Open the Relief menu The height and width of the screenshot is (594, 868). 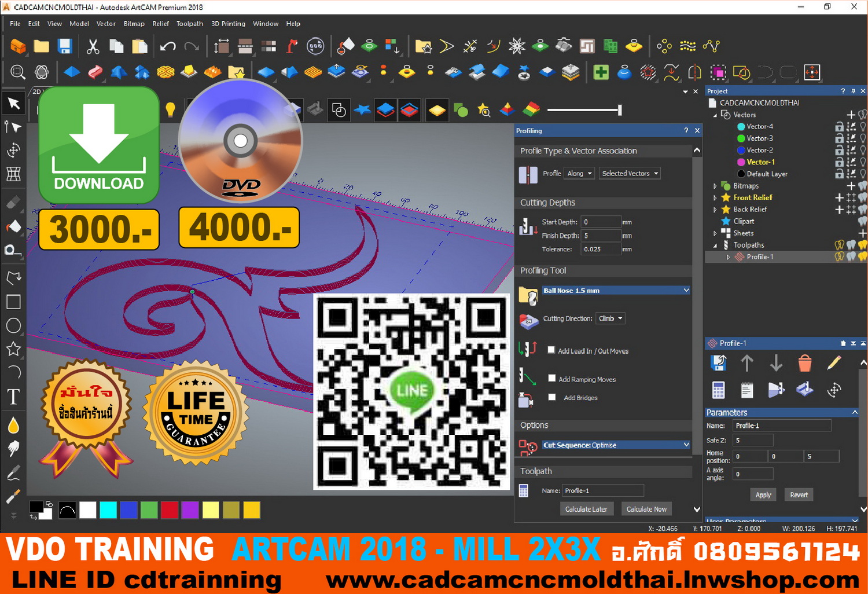click(x=160, y=24)
